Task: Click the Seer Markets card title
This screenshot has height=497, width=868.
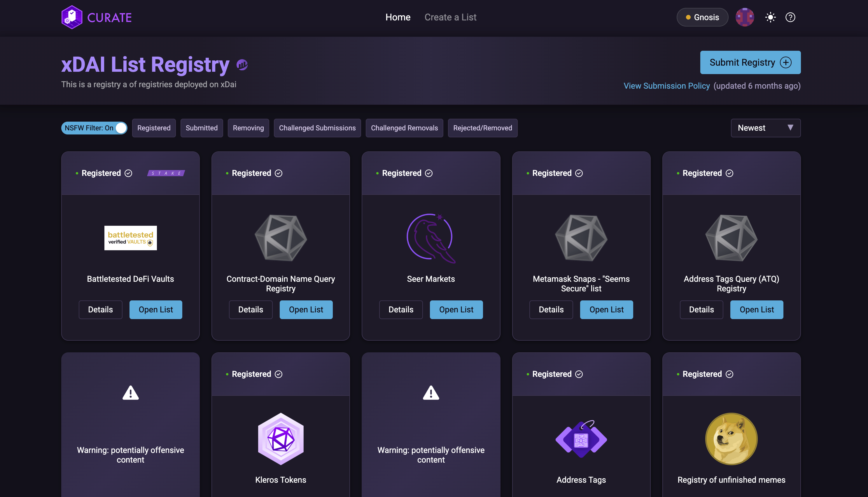Action: tap(431, 279)
